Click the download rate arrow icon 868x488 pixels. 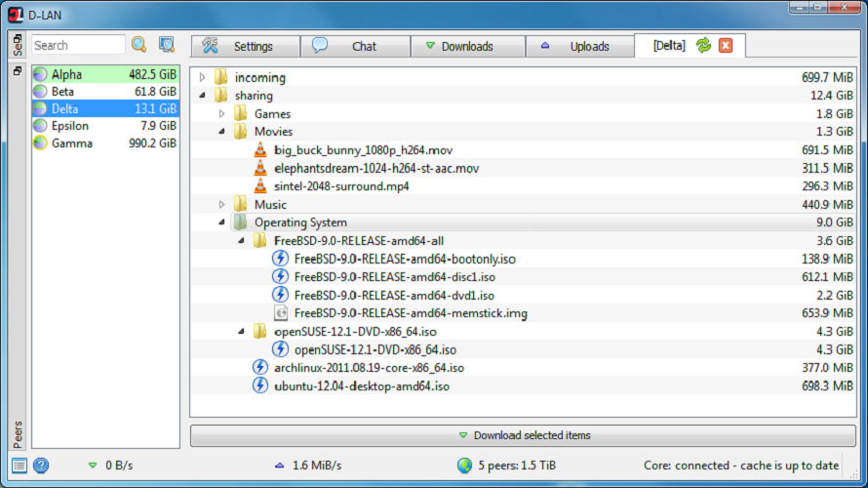pyautogui.click(x=93, y=466)
